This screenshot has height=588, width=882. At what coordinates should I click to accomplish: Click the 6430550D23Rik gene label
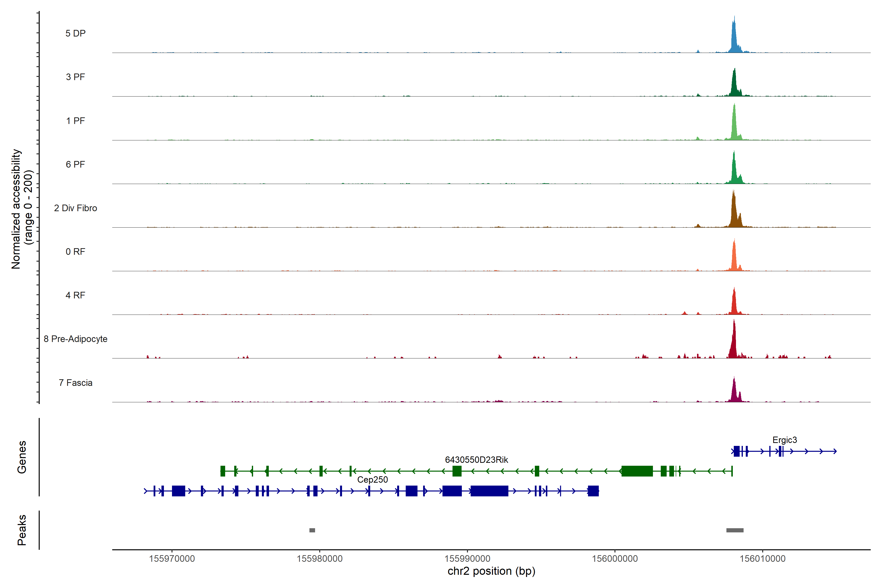(476, 460)
